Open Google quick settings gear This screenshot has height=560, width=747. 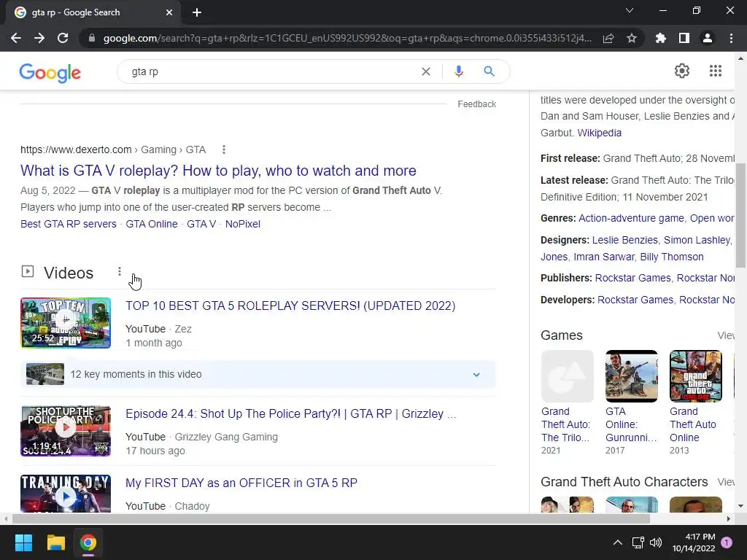coord(682,71)
